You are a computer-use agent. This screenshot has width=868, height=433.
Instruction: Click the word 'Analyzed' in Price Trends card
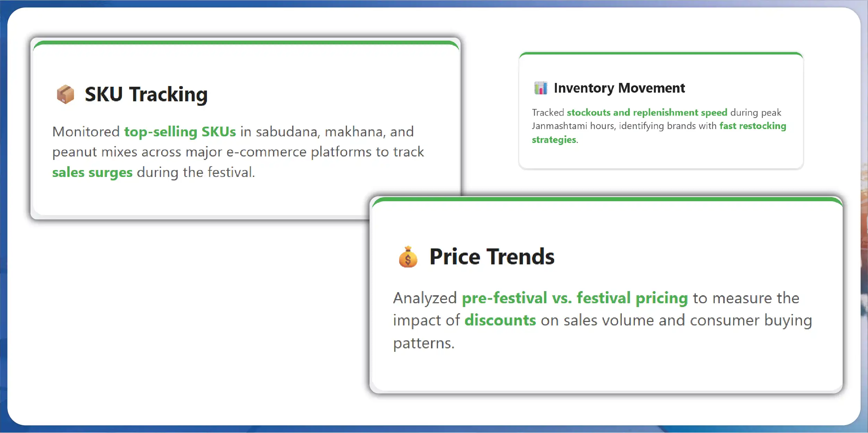(424, 298)
